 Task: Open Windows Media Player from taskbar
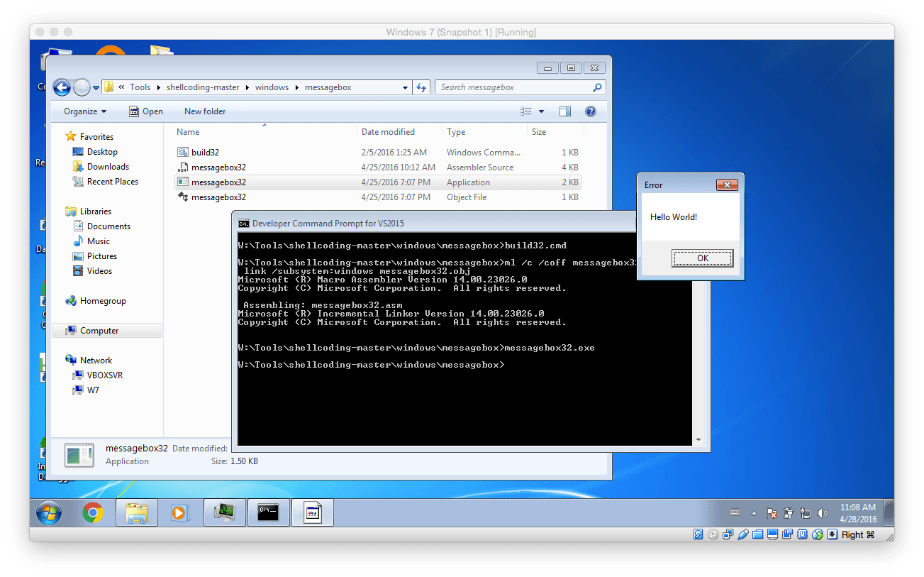tap(180, 512)
